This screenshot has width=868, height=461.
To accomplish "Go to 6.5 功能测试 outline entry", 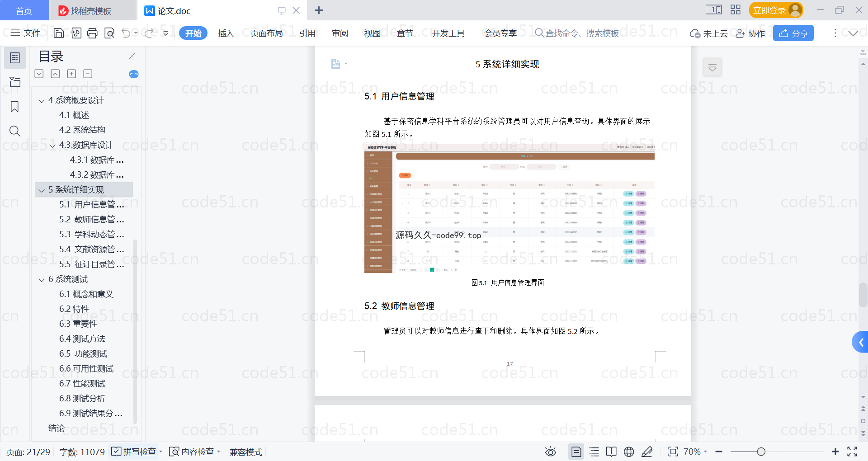I will (x=83, y=354).
